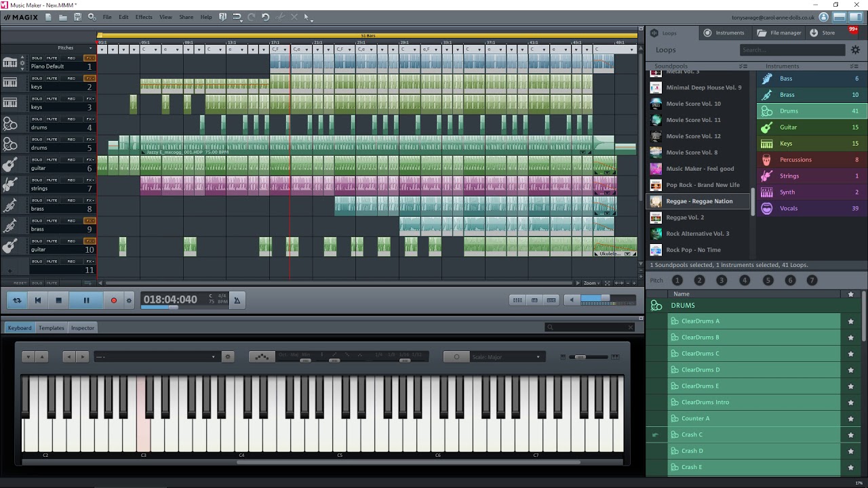
Task: Select the Vocals instrument category
Action: (810, 209)
